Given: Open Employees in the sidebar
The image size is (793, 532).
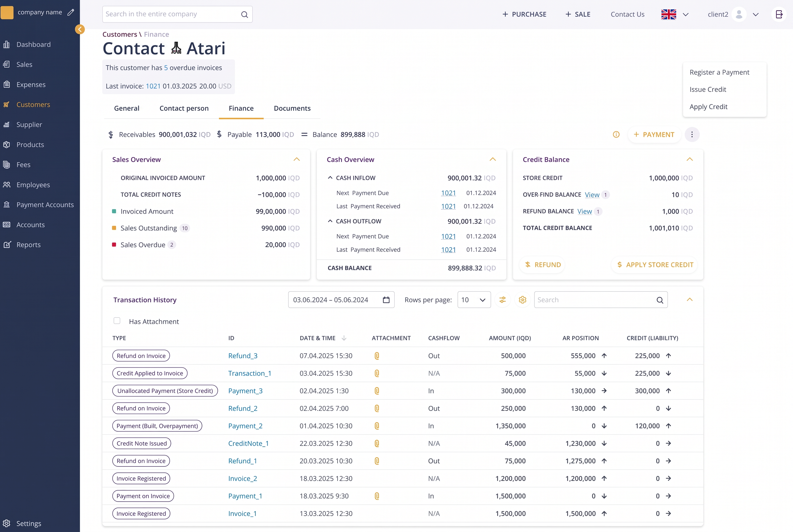Looking at the screenshot, I should [x=33, y=184].
